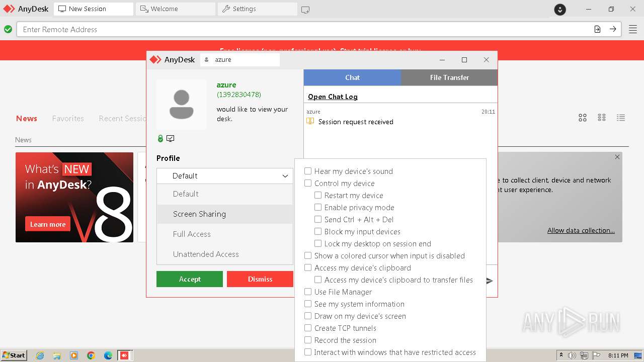Open the new tab monitor icon

point(305,9)
